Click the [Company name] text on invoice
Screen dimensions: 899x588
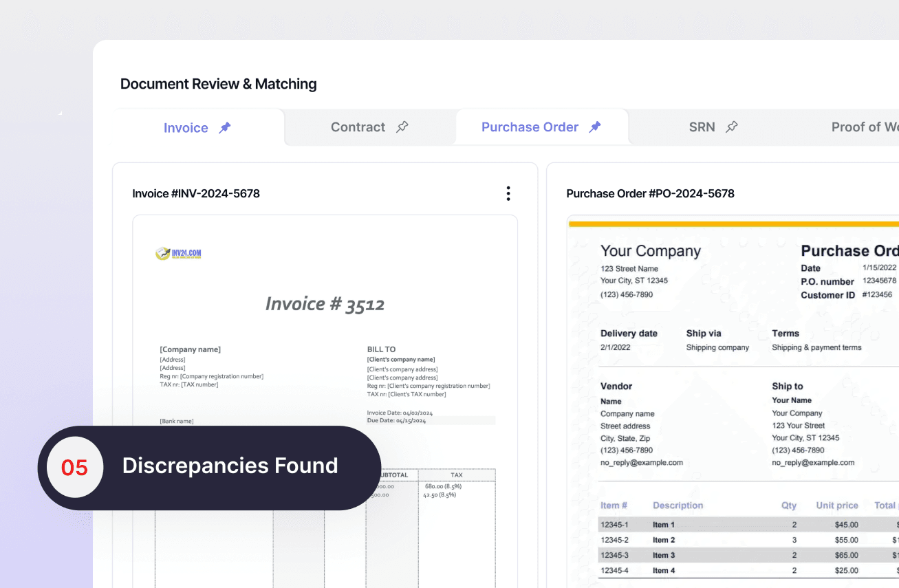pyautogui.click(x=191, y=349)
